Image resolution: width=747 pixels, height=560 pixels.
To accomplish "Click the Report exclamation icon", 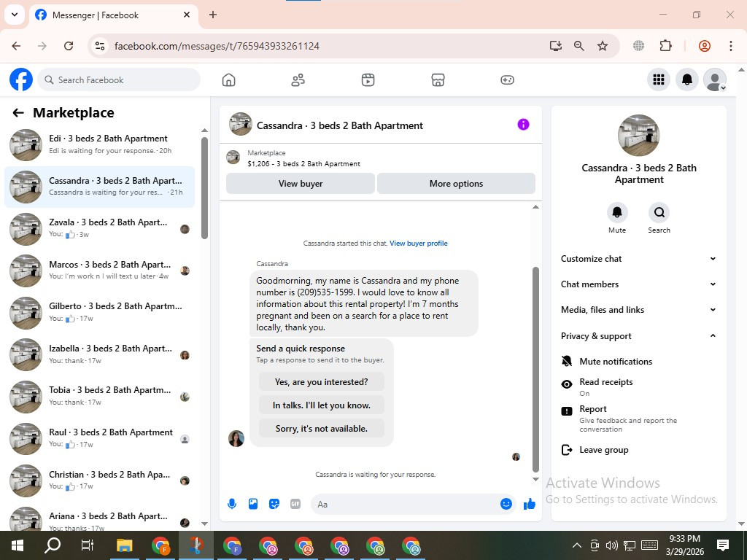I will coord(566,411).
